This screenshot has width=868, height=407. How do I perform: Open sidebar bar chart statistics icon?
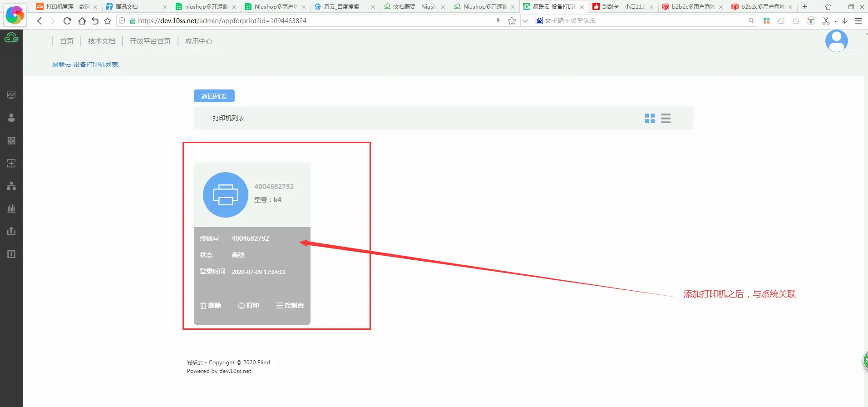(x=11, y=208)
